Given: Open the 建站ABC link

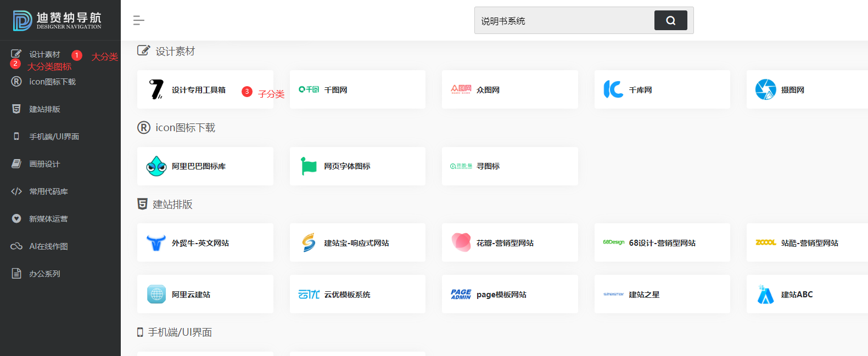Looking at the screenshot, I should coord(797,295).
